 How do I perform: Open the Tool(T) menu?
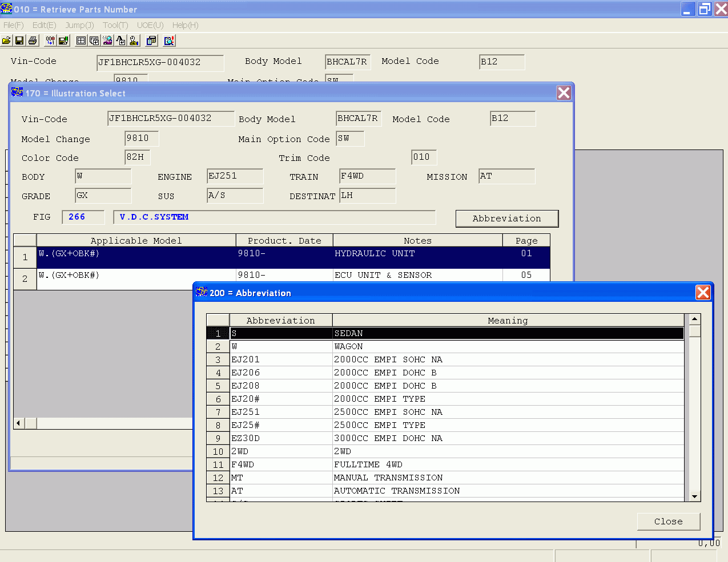(115, 25)
